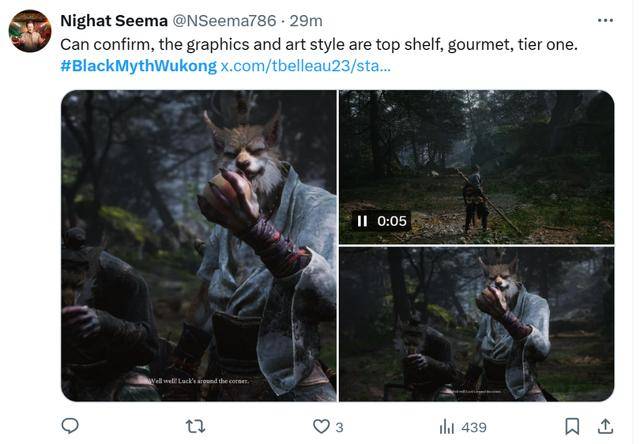Click the reply speech bubble icon
This screenshot has width=640, height=444.
[70, 426]
